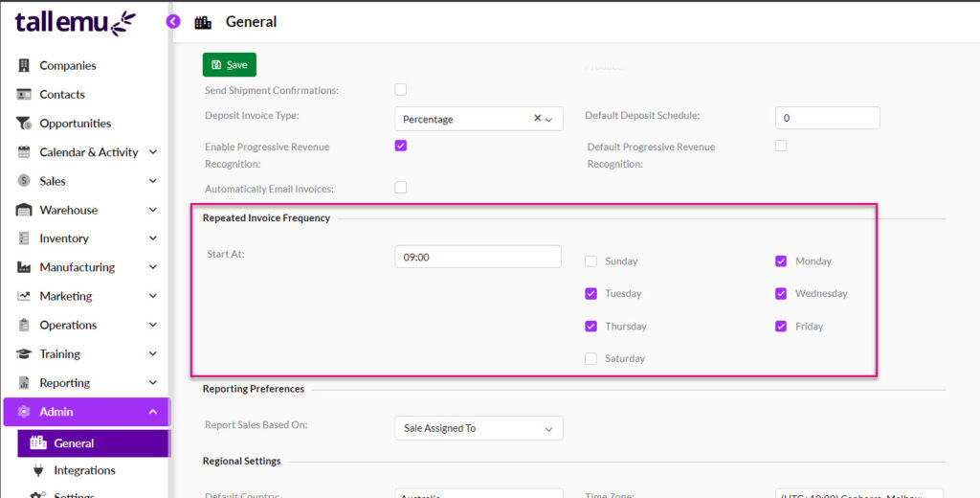Viewport: 980px width, 498px height.
Task: Clear Deposit Invoice Type with X icon
Action: coord(537,118)
